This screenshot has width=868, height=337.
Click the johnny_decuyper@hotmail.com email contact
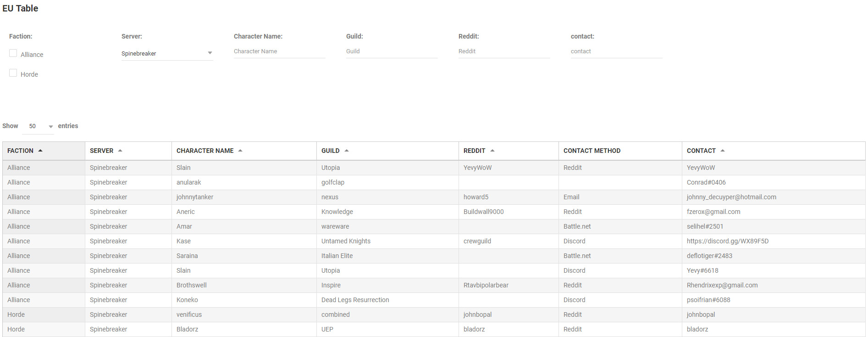click(x=731, y=197)
